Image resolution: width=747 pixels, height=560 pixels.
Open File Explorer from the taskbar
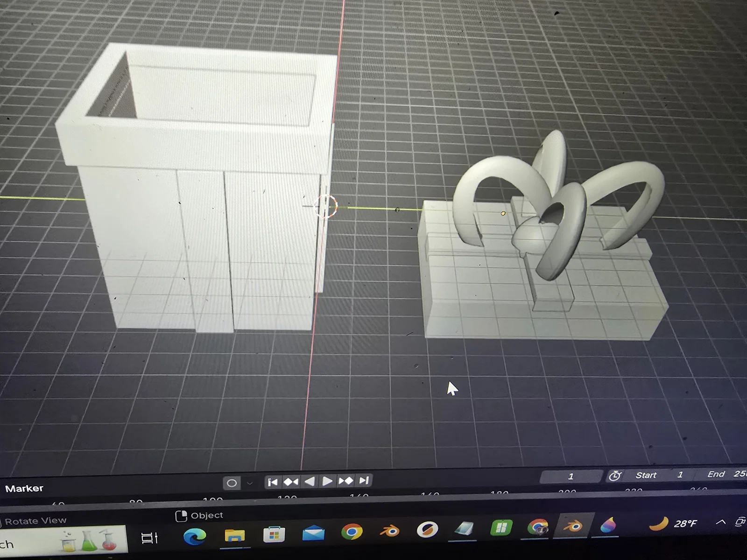tap(234, 535)
